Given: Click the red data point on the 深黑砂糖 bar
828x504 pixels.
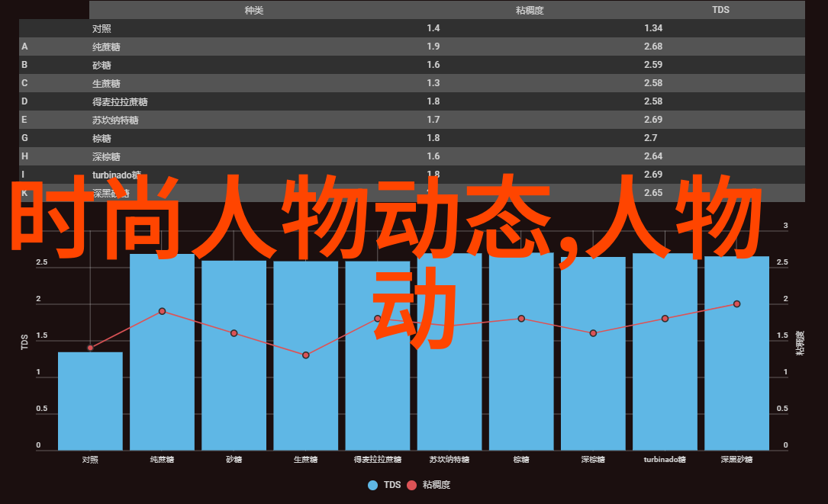Looking at the screenshot, I should (736, 304).
